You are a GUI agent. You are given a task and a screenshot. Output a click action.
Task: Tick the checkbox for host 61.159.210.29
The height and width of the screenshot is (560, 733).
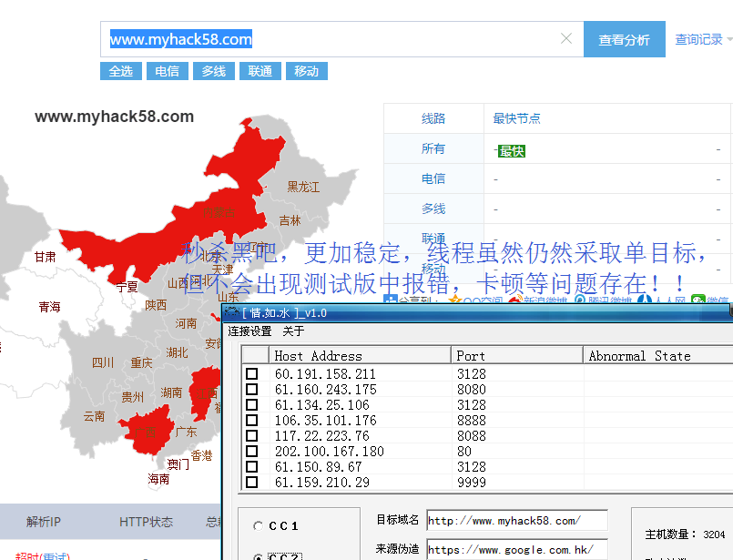pos(251,482)
